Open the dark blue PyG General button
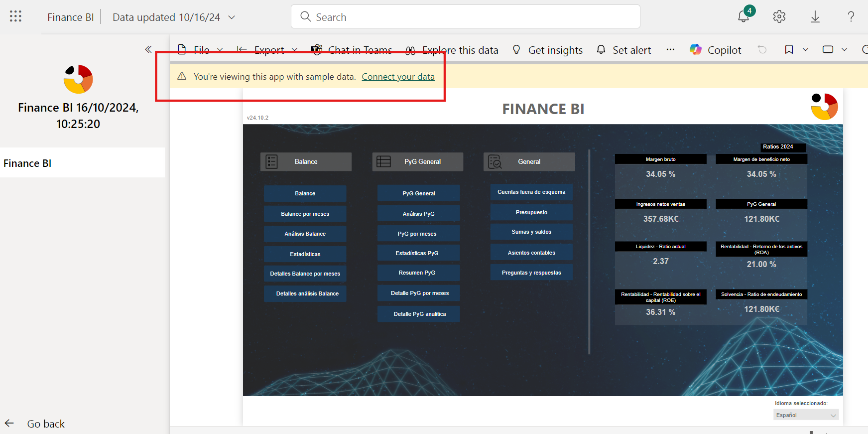The height and width of the screenshot is (434, 868). pos(418,193)
